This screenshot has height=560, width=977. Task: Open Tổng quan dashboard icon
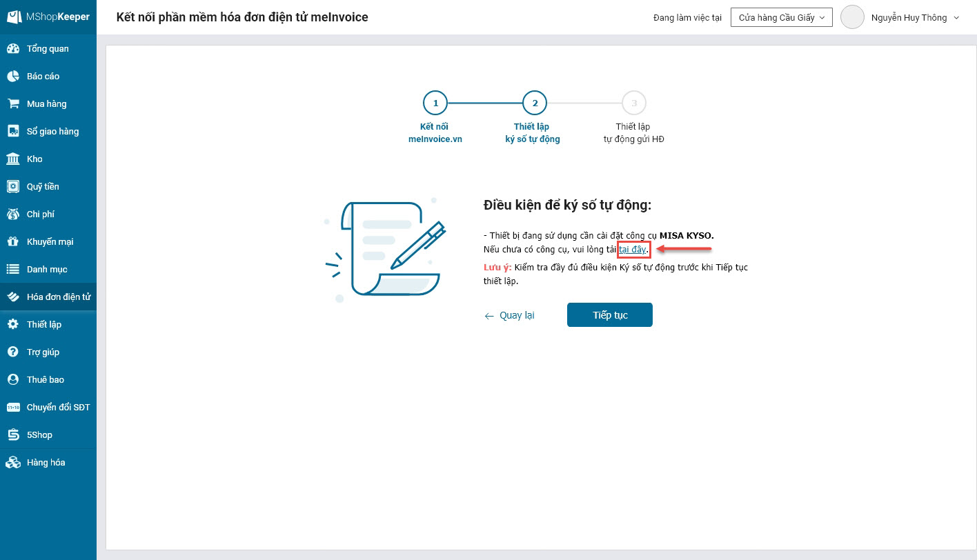(x=13, y=49)
